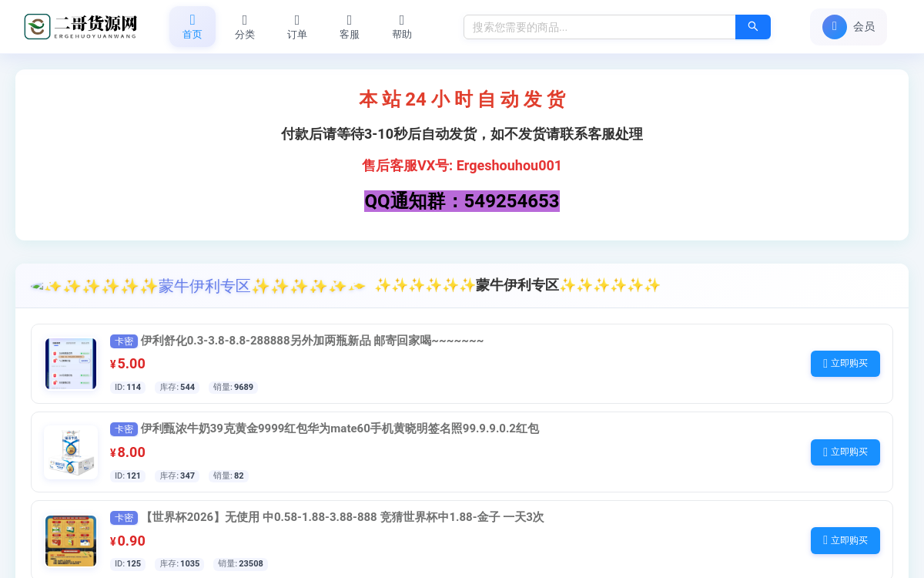Open the 世界杯2026 product thumbnail
This screenshot has height=578, width=924.
click(x=71, y=541)
